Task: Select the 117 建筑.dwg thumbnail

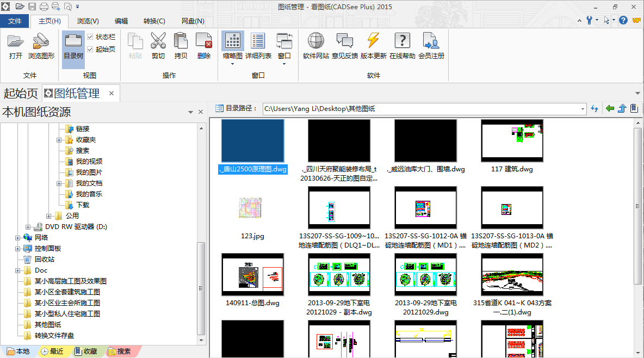Action: [x=512, y=141]
